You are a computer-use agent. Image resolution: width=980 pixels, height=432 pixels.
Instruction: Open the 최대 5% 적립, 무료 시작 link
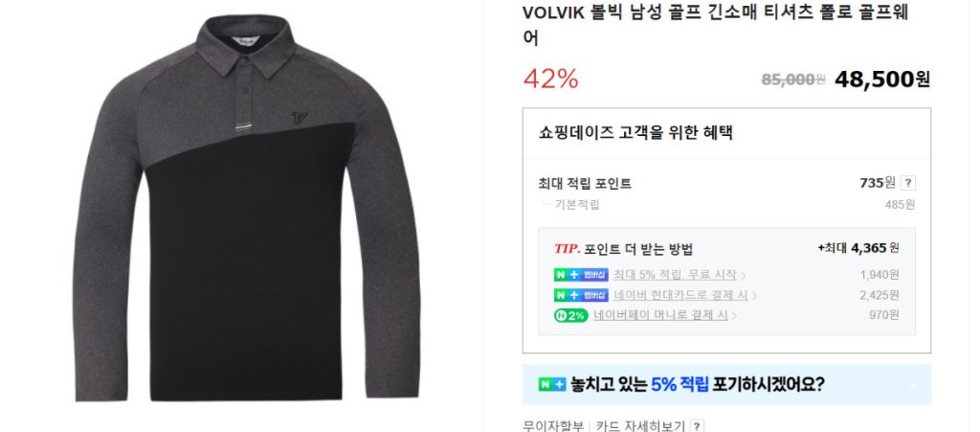675,275
